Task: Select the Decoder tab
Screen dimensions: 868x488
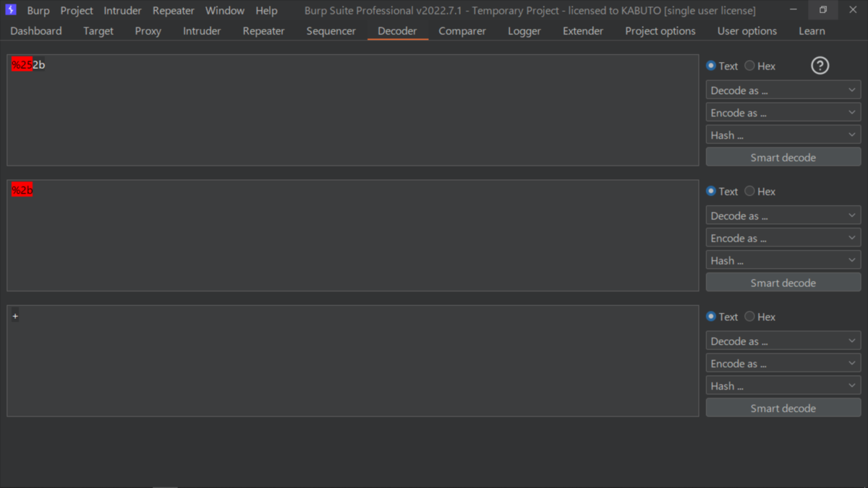Action: coord(397,31)
